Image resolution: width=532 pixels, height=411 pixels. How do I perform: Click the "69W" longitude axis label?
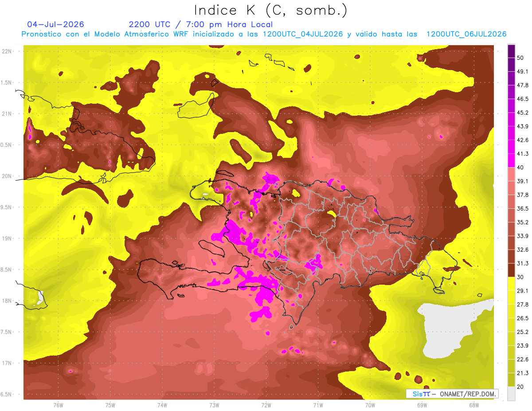[422, 405]
